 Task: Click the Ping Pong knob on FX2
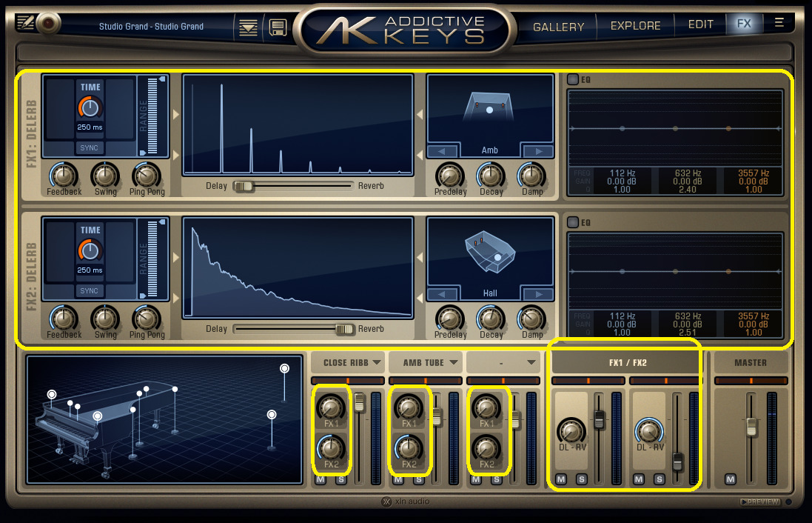pos(147,321)
